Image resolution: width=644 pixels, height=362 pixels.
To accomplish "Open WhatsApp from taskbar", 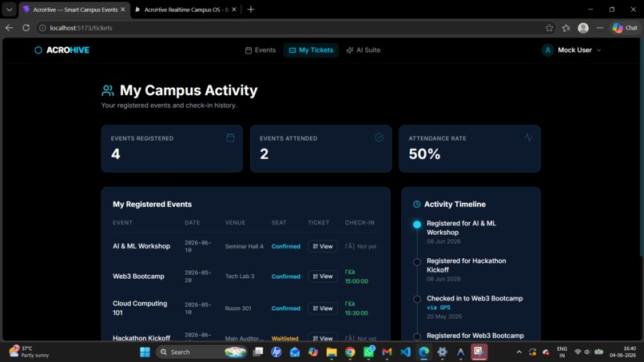I will [x=368, y=352].
